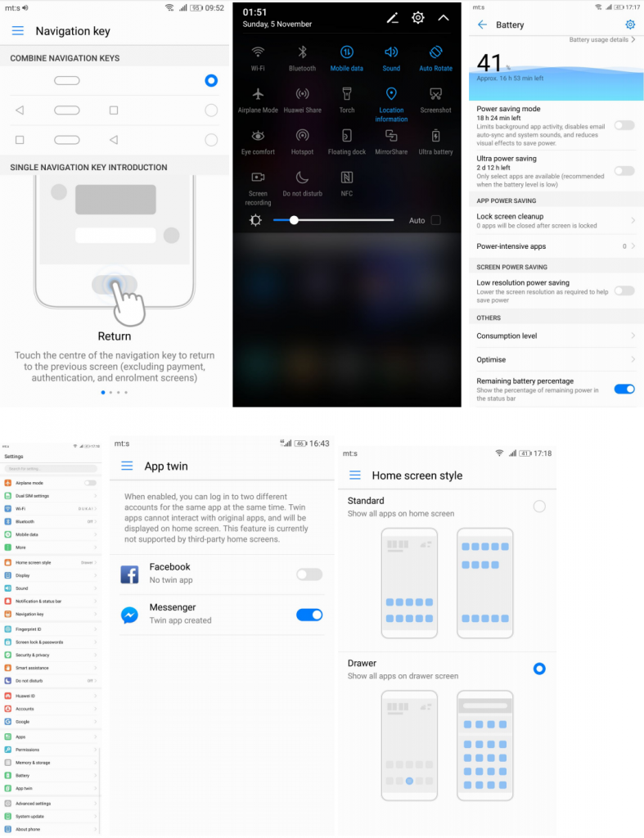This screenshot has width=644, height=838.
Task: Toggle Bluetooth in quick settings panel
Action: (x=302, y=52)
